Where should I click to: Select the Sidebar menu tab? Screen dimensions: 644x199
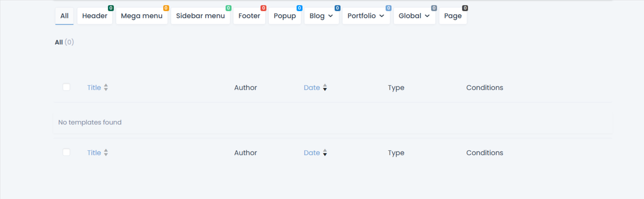tap(200, 16)
